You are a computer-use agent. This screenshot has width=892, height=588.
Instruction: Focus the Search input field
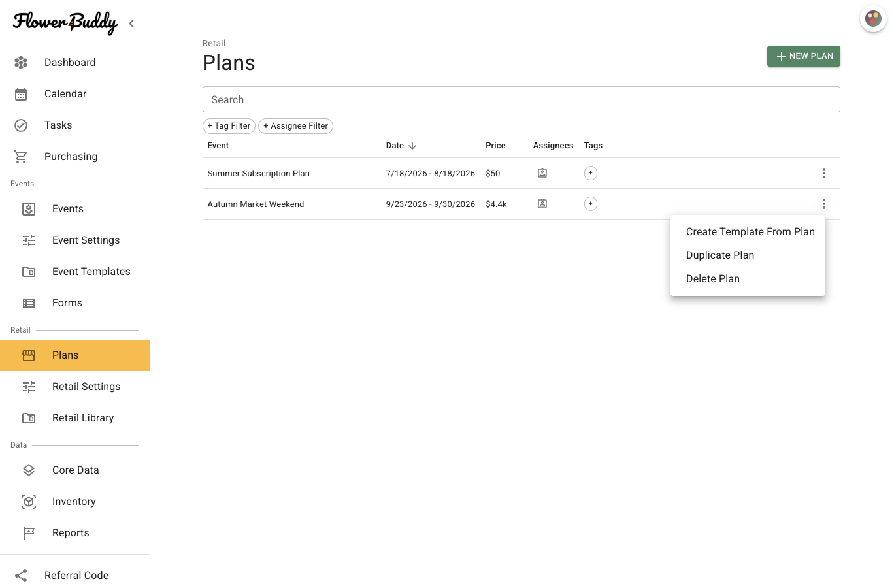tap(521, 99)
